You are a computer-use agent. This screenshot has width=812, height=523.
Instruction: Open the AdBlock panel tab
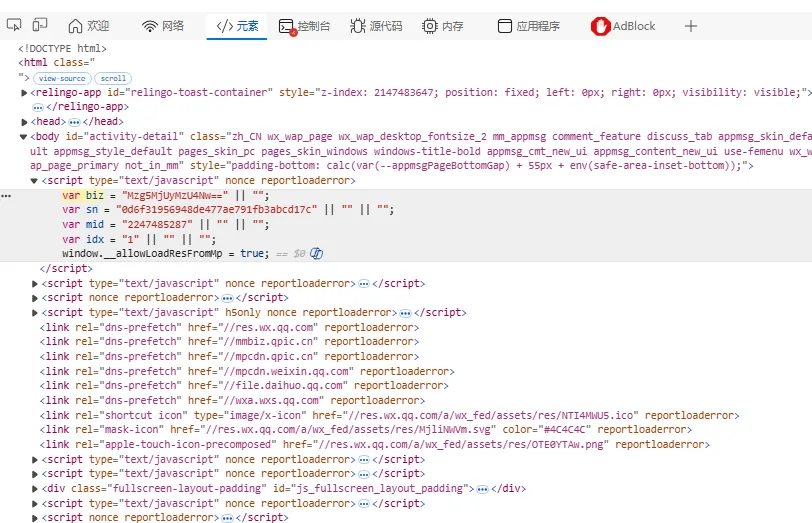point(623,26)
